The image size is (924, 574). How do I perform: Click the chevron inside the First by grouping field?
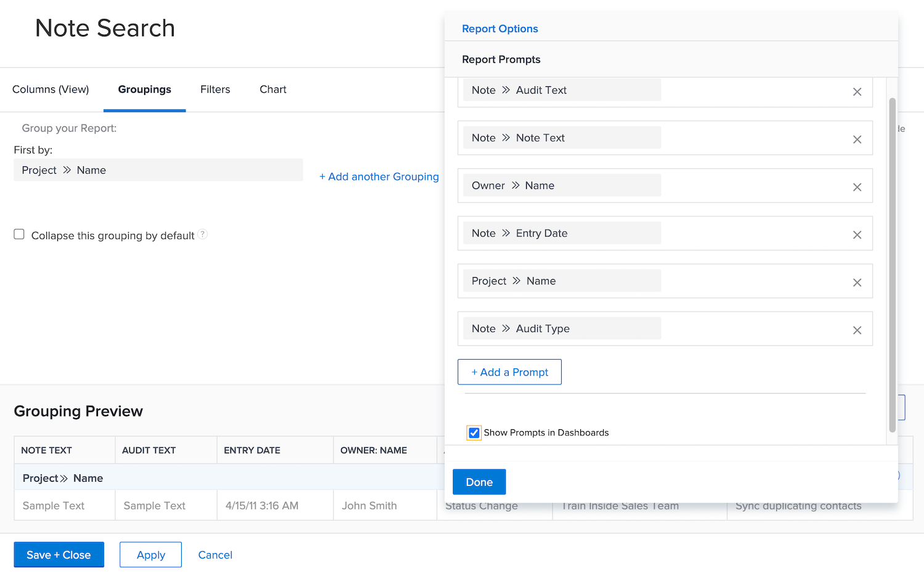pyautogui.click(x=67, y=170)
